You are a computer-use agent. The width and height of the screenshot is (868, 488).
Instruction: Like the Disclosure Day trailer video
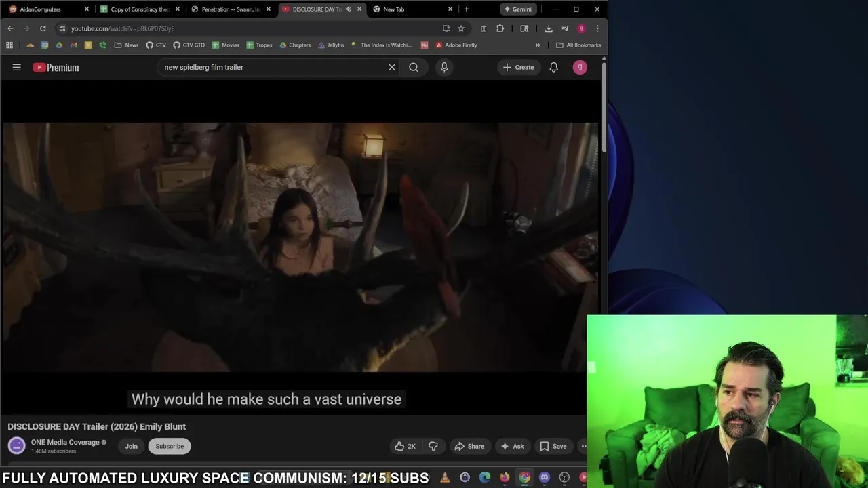click(x=406, y=446)
